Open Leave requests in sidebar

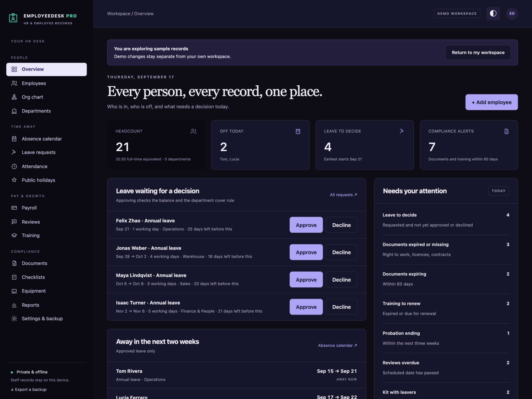[x=46, y=152]
